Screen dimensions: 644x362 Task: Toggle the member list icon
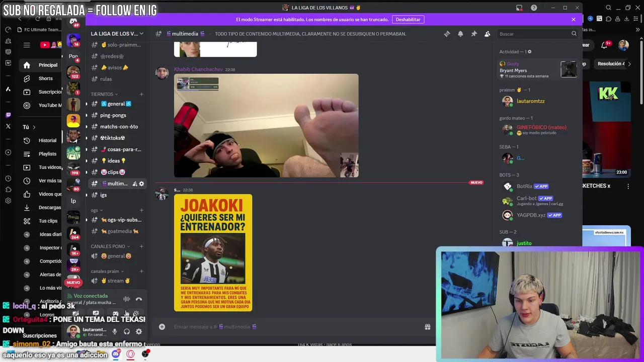coord(487,34)
